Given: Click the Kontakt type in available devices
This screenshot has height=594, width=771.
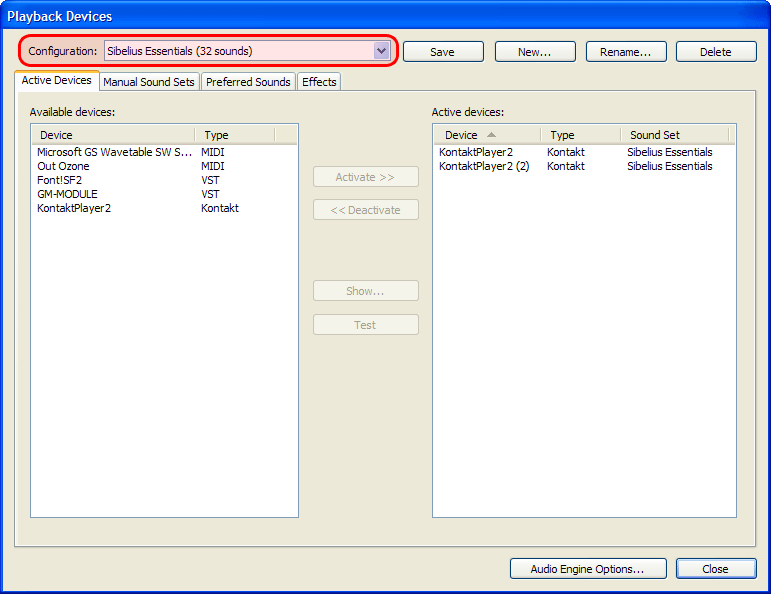Looking at the screenshot, I should point(220,208).
